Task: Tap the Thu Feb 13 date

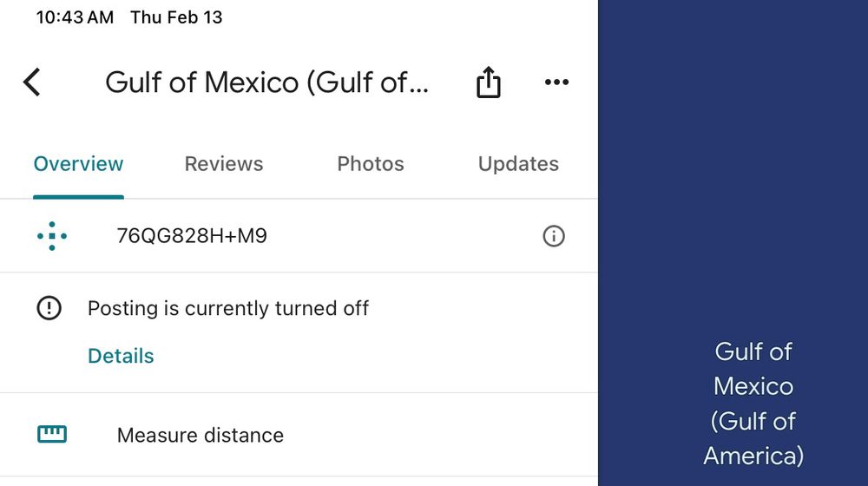Action: (x=176, y=17)
